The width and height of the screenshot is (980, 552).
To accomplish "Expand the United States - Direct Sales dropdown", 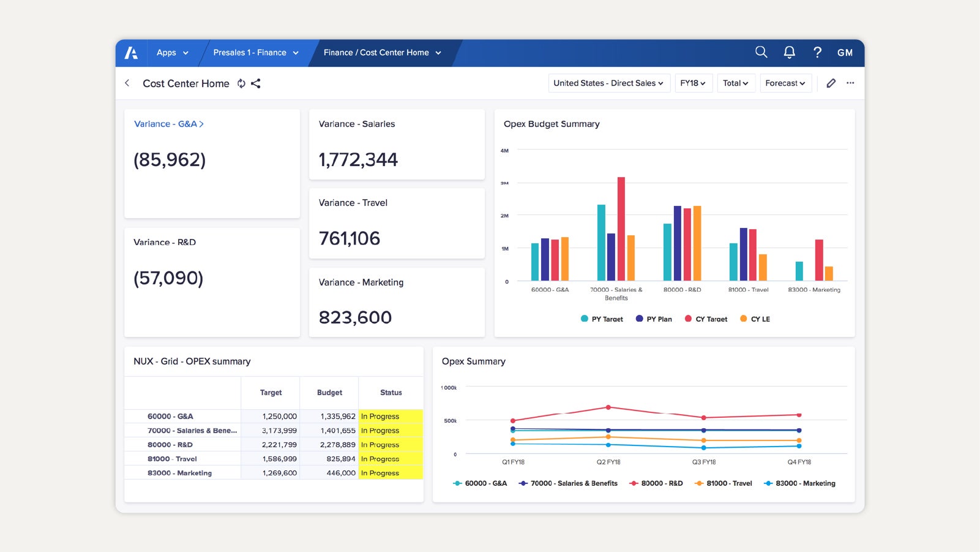I will tap(608, 83).
